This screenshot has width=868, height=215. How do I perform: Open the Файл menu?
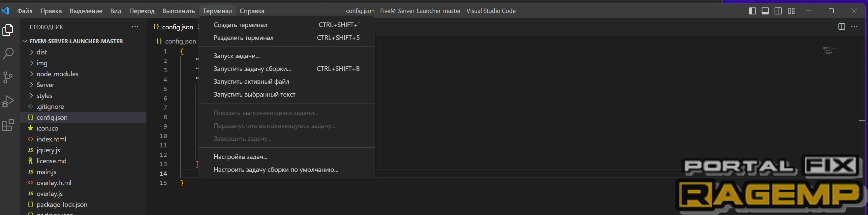pyautogui.click(x=25, y=11)
